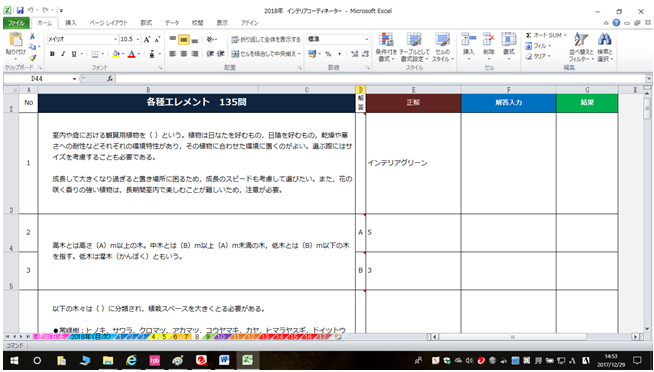Switch to the 数式 ribbon tab
This screenshot has width=654, height=372.
point(146,23)
